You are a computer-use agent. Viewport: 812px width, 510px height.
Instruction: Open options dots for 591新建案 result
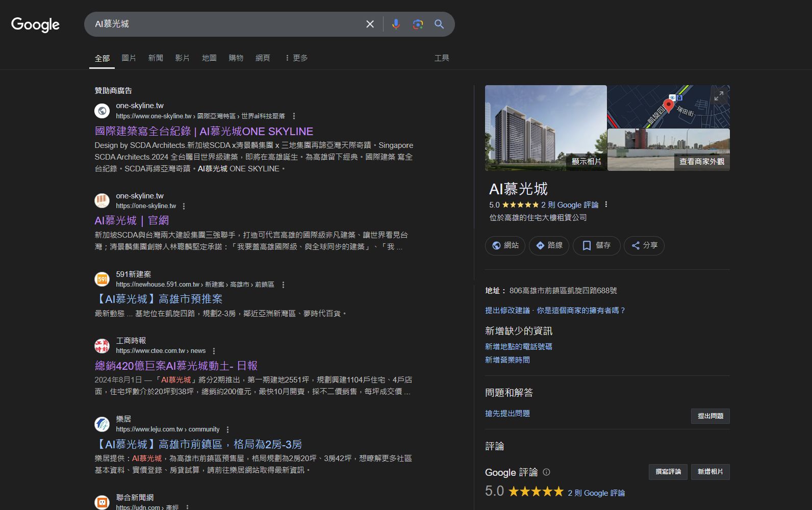[283, 285]
